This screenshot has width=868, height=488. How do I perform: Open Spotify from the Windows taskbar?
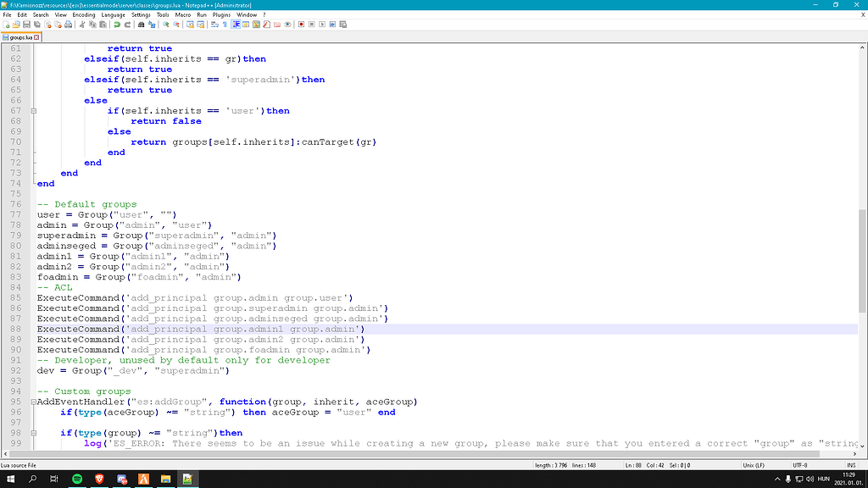pyautogui.click(x=77, y=479)
